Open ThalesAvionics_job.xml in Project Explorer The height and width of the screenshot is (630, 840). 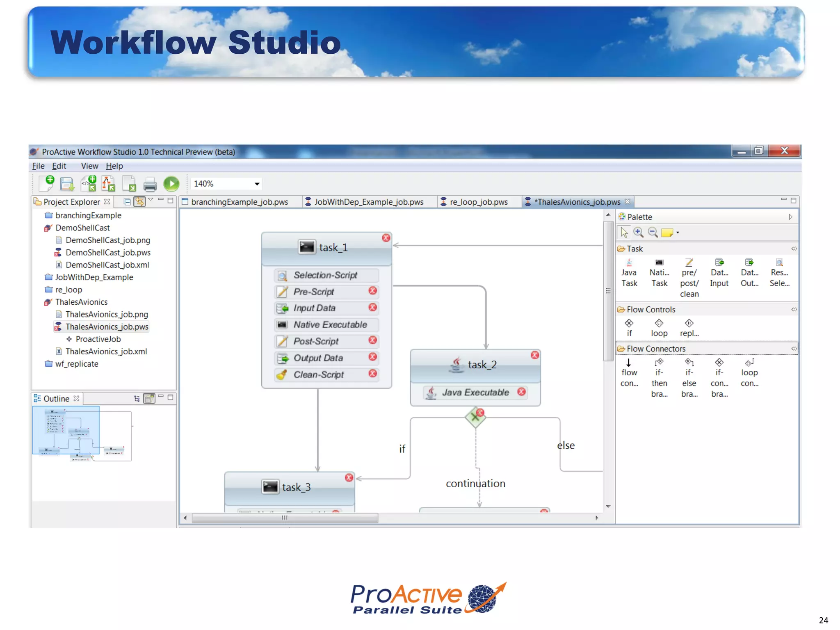tap(106, 352)
